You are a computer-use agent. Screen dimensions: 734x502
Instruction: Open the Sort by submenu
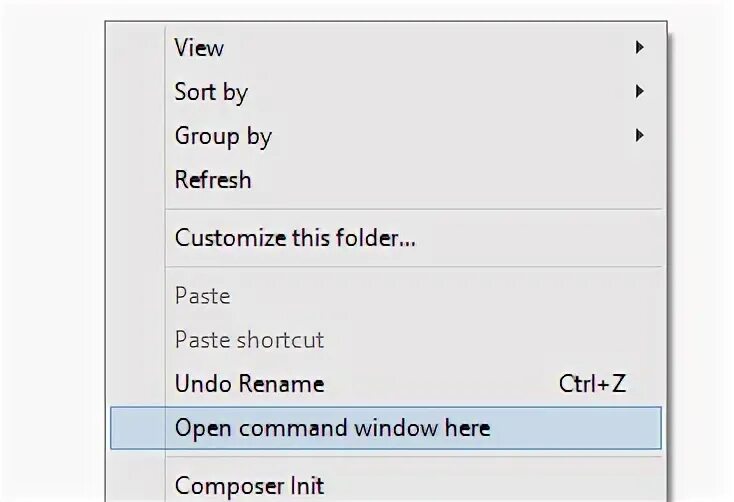coord(211,92)
